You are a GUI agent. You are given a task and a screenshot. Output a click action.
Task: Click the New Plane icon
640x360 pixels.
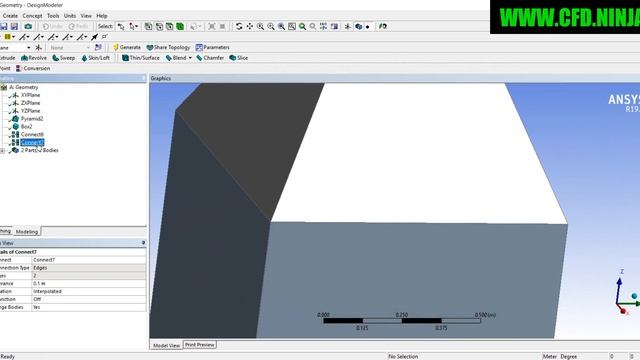(38, 47)
